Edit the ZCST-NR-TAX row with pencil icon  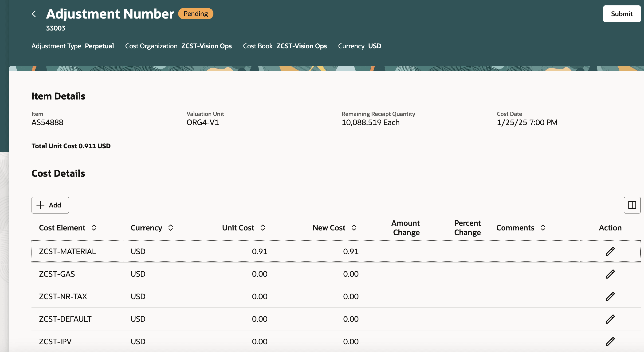[610, 296]
